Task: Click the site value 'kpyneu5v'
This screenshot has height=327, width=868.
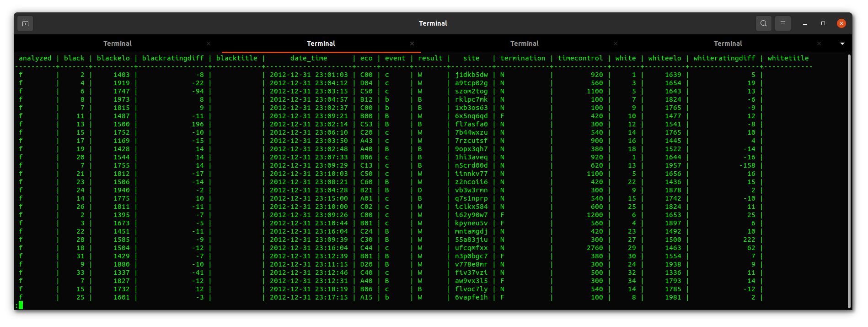Action: pyautogui.click(x=472, y=223)
